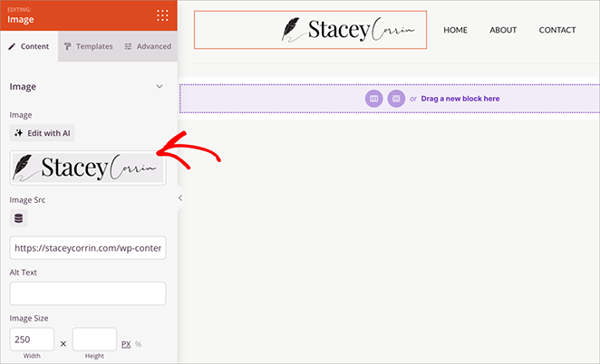
Task: Collapse the Image section chevron
Action: click(x=160, y=87)
